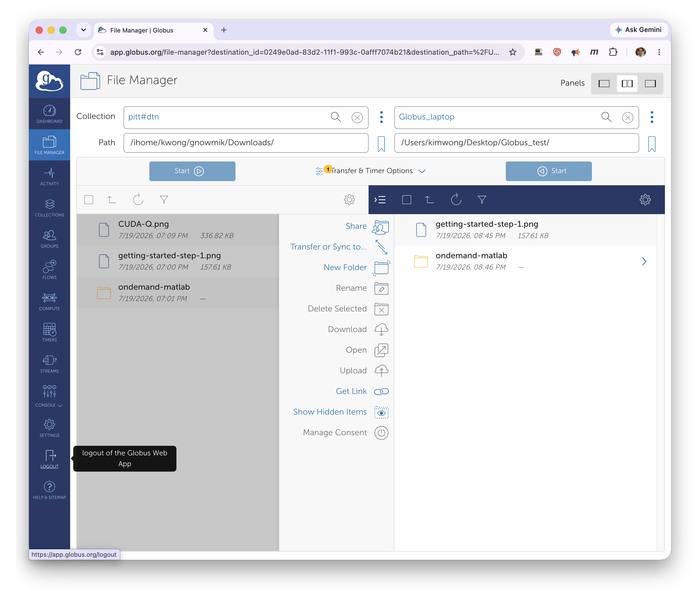
Task: Open right collection options menu
Action: click(x=652, y=117)
